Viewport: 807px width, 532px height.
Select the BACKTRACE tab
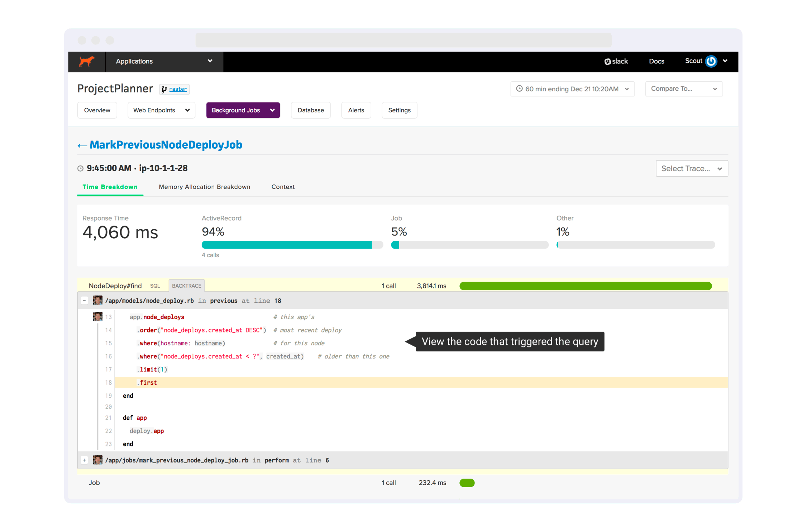(187, 286)
